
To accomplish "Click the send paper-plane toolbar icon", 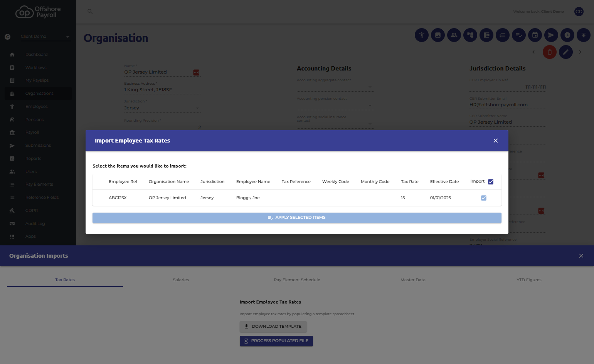I will (551, 35).
